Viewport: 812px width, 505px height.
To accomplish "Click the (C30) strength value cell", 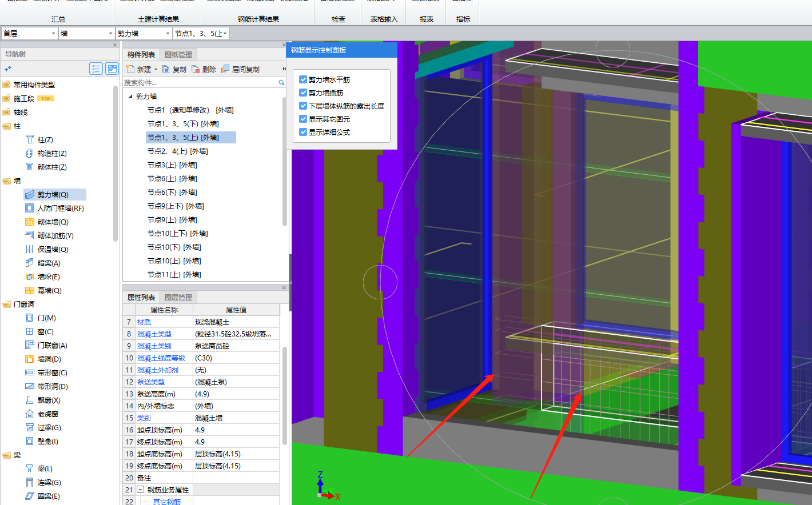I will [x=236, y=358].
